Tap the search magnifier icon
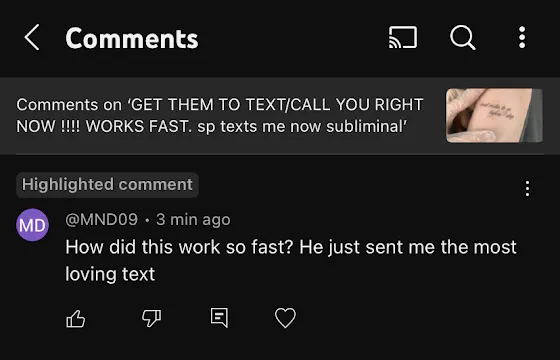The image size is (560, 360). point(463,37)
